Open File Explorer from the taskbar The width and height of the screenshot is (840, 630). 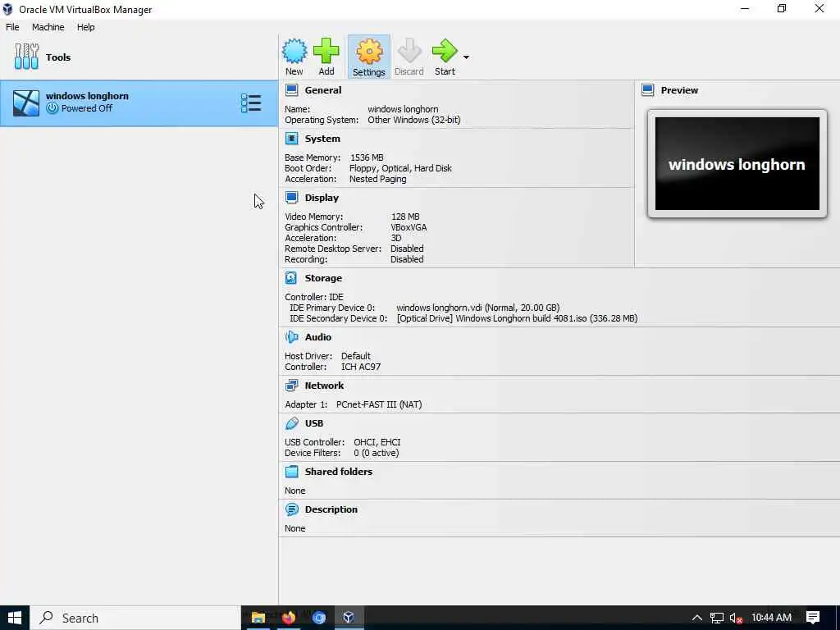[258, 618]
